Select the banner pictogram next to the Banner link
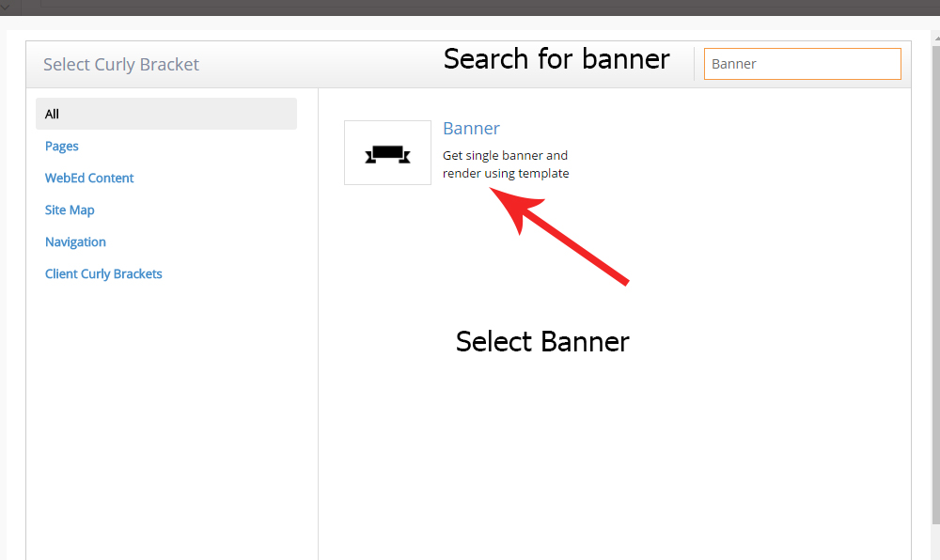Viewport: 940px width, 560px height. (387, 152)
